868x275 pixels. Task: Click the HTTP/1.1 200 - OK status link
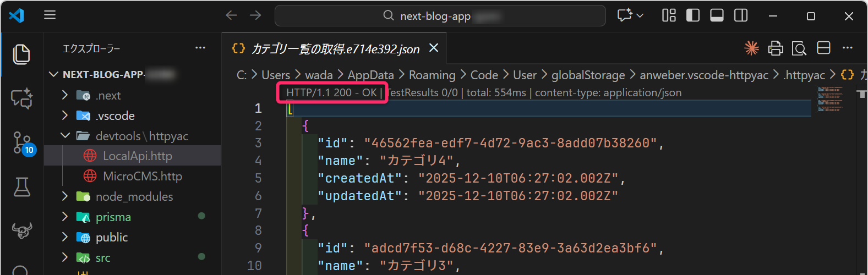coord(331,92)
